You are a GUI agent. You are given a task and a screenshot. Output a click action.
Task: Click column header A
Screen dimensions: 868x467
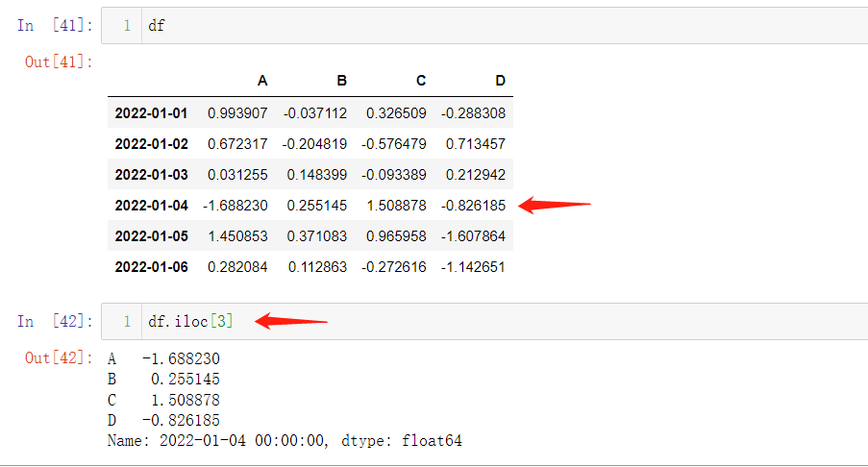click(x=262, y=81)
